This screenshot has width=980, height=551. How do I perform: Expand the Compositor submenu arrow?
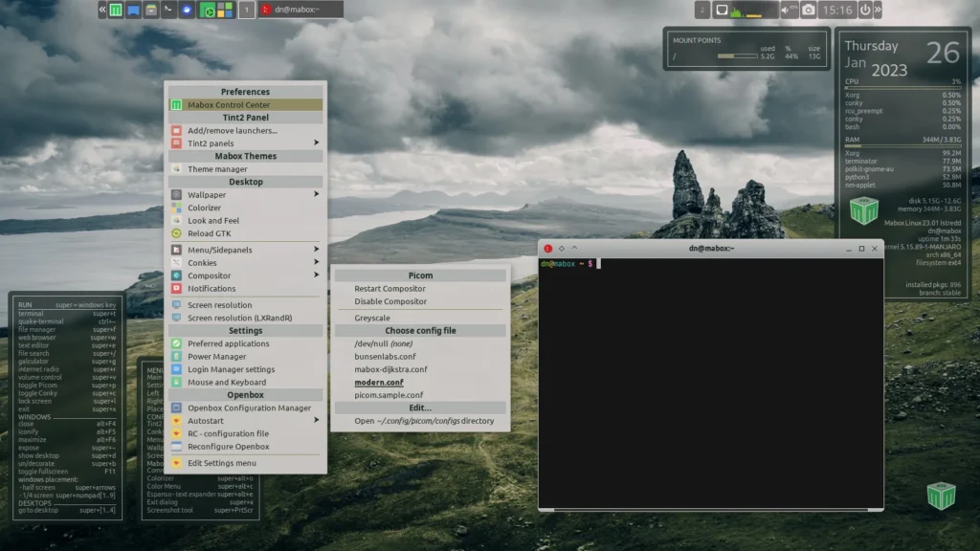point(316,275)
